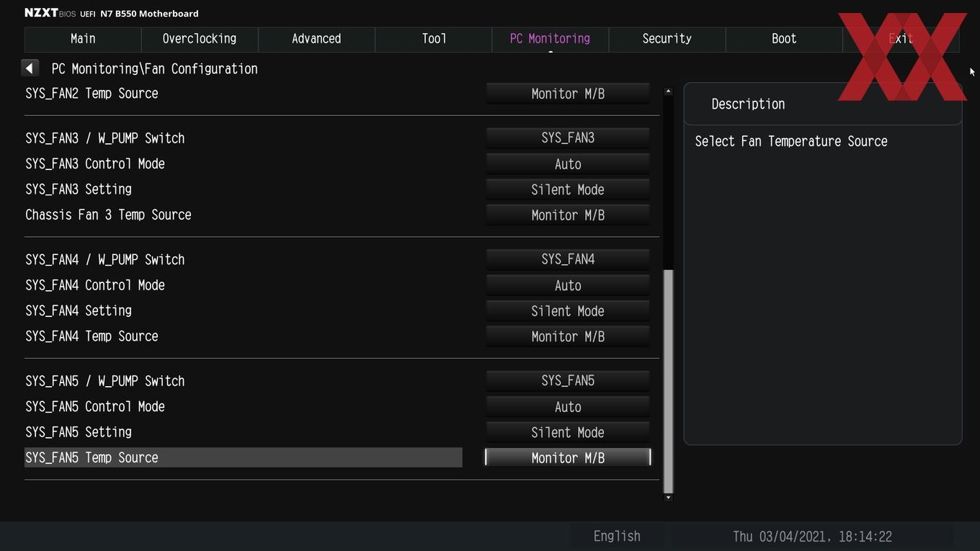Click the Description panel header
The width and height of the screenshot is (980, 551).
(822, 104)
